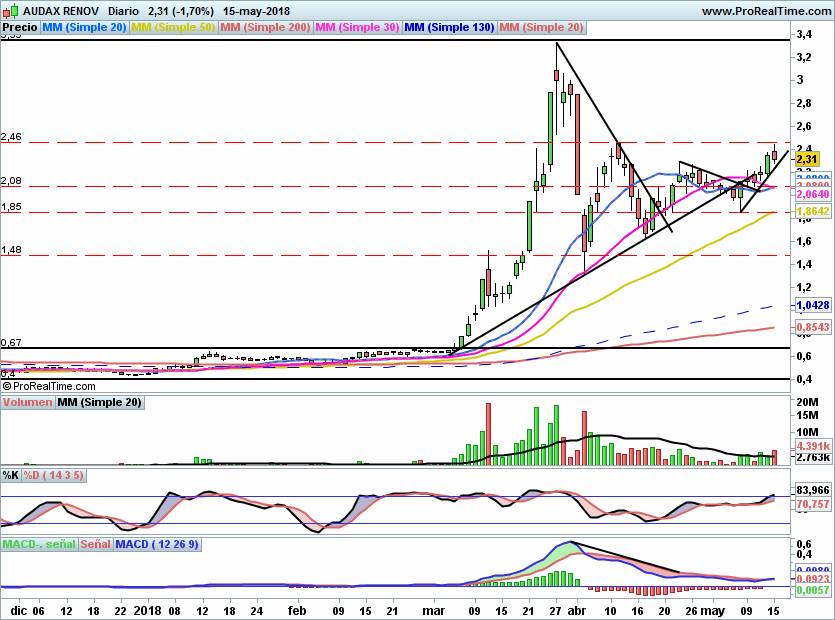Select the AUDAX RENOV ticker title
This screenshot has height=620, width=835.
(61, 11)
